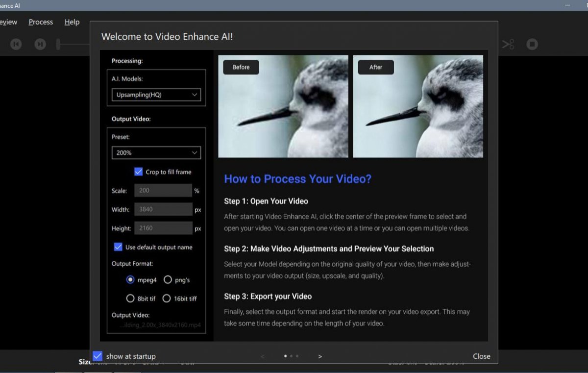
Task: Click the 'After' label on the preview
Action: pos(376,67)
